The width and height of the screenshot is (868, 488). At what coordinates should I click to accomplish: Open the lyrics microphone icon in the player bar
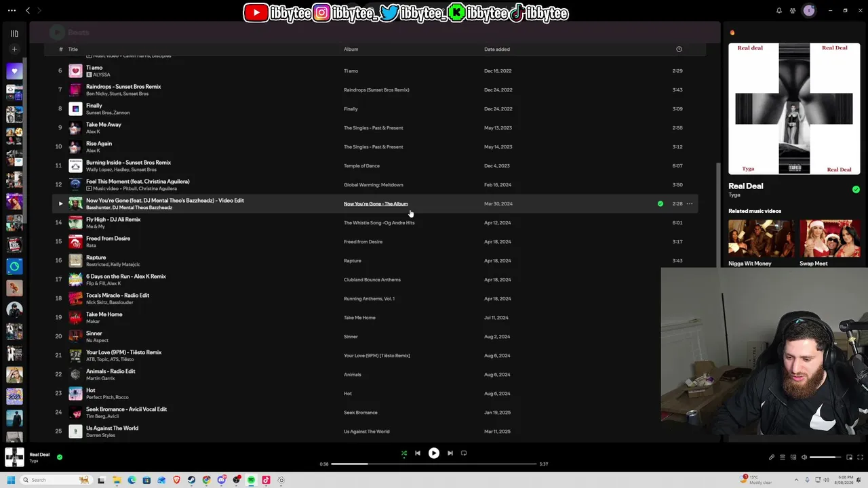point(772,457)
